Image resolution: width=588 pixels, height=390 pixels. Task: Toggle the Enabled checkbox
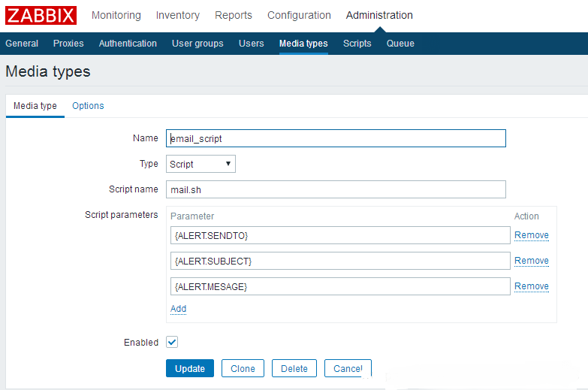point(172,342)
